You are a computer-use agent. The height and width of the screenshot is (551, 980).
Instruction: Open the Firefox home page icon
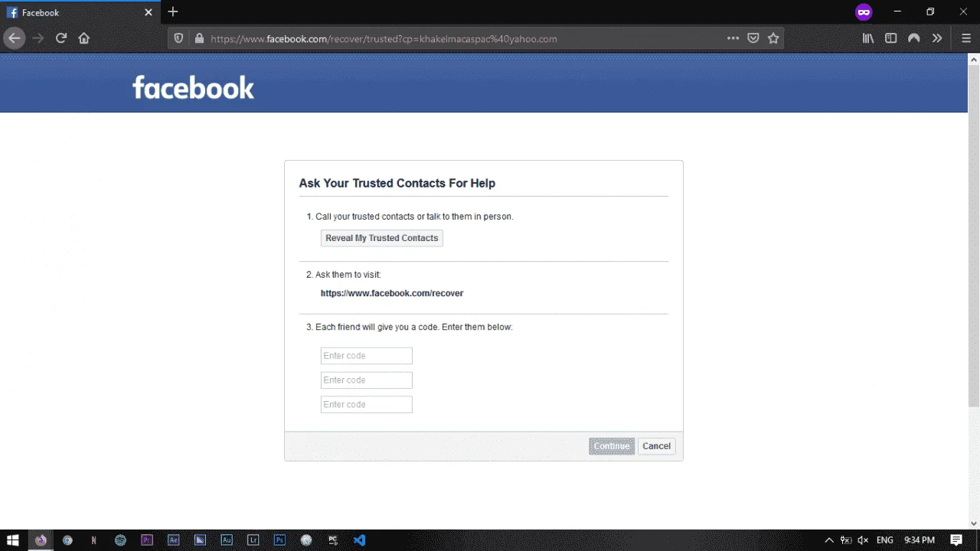[x=84, y=38]
